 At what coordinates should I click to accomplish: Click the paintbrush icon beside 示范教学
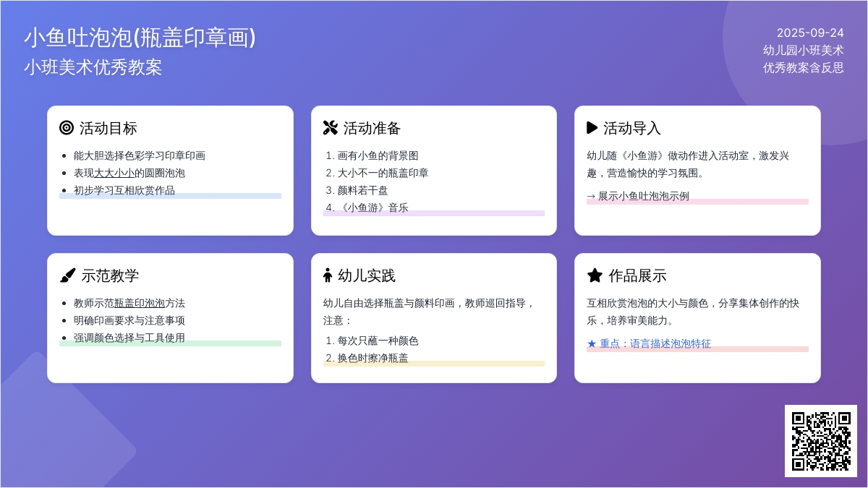67,275
